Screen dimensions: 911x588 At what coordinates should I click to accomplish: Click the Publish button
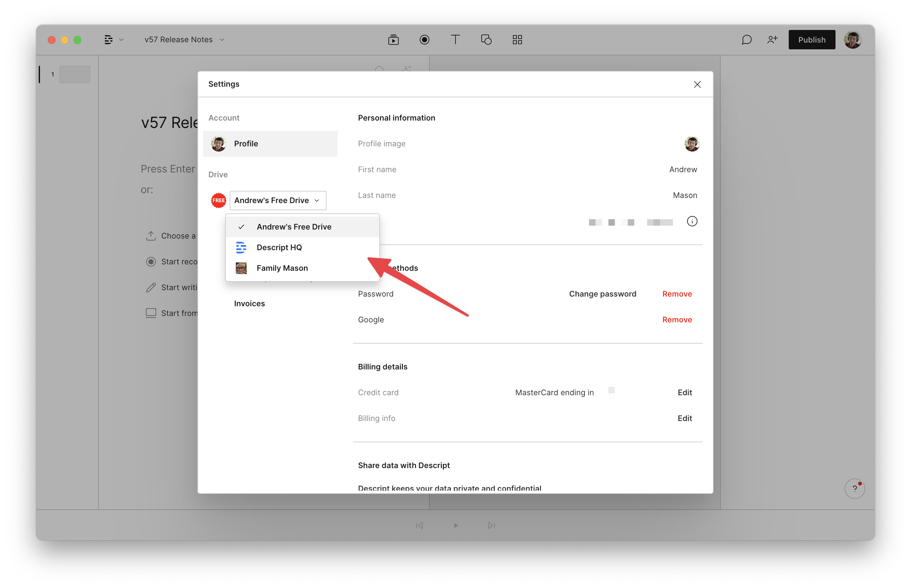click(x=811, y=39)
